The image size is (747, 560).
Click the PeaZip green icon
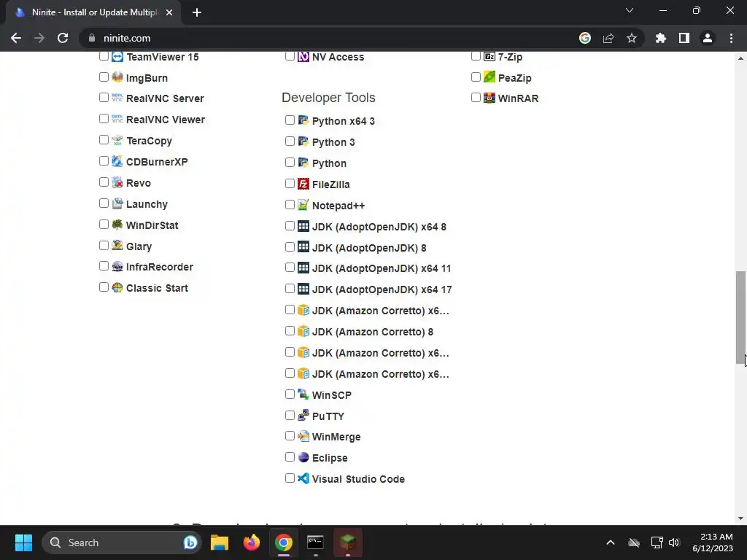coord(489,77)
